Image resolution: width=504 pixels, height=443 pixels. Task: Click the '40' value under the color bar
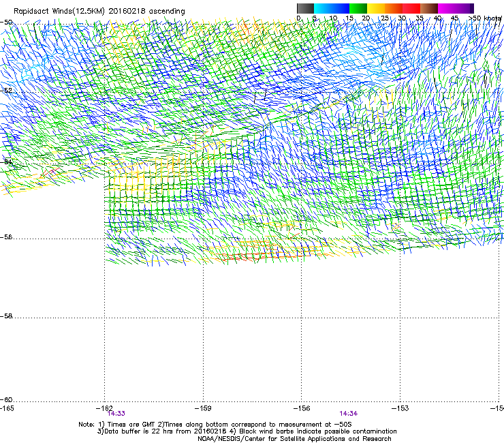click(x=437, y=18)
